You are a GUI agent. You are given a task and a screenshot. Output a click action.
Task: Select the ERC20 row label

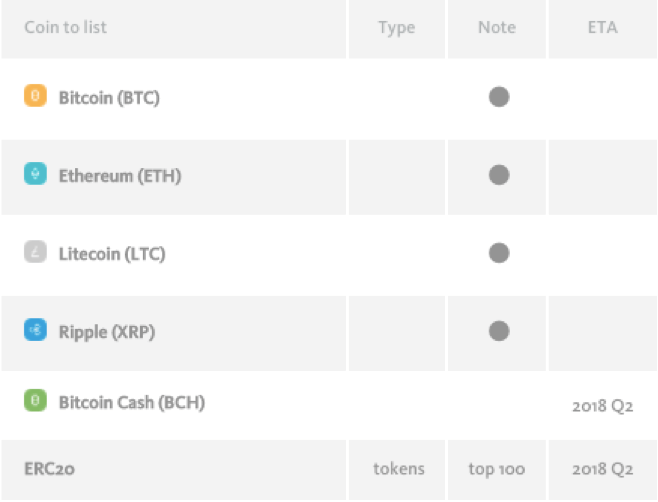(50, 469)
